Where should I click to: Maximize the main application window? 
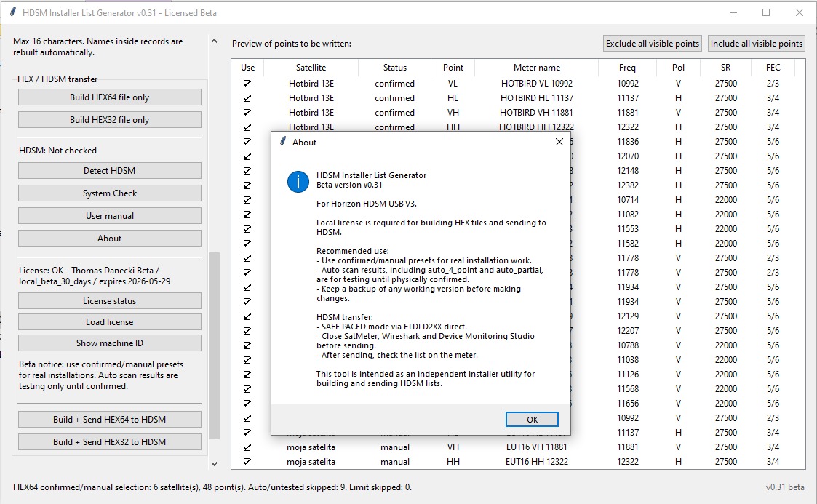pos(766,12)
